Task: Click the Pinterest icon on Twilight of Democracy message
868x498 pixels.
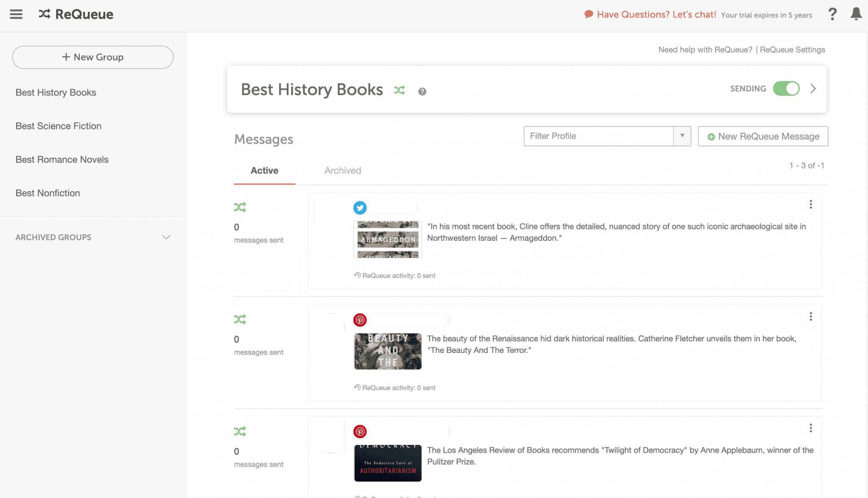Action: click(x=360, y=432)
